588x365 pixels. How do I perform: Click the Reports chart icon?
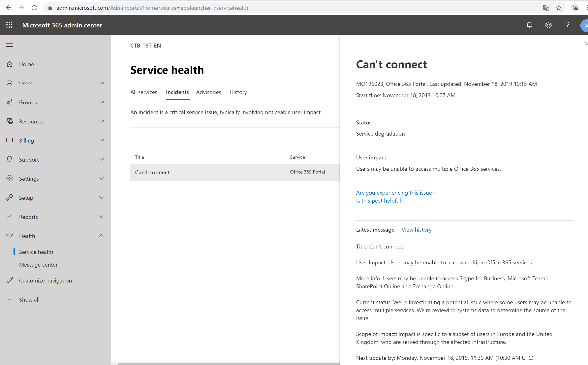[x=10, y=216]
